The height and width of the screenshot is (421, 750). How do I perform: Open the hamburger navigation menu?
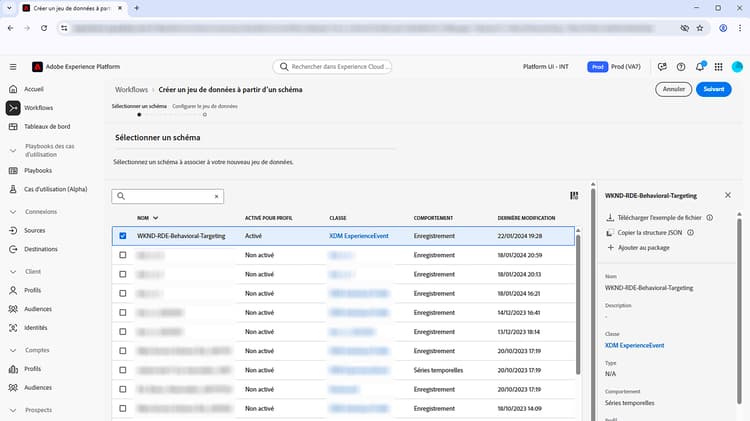(13, 66)
